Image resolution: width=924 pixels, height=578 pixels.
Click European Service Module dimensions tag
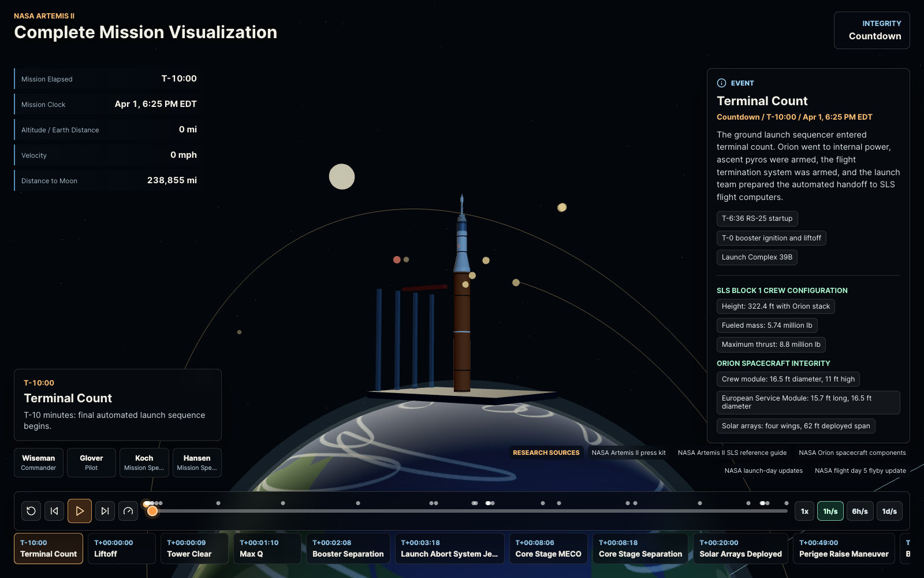(808, 402)
